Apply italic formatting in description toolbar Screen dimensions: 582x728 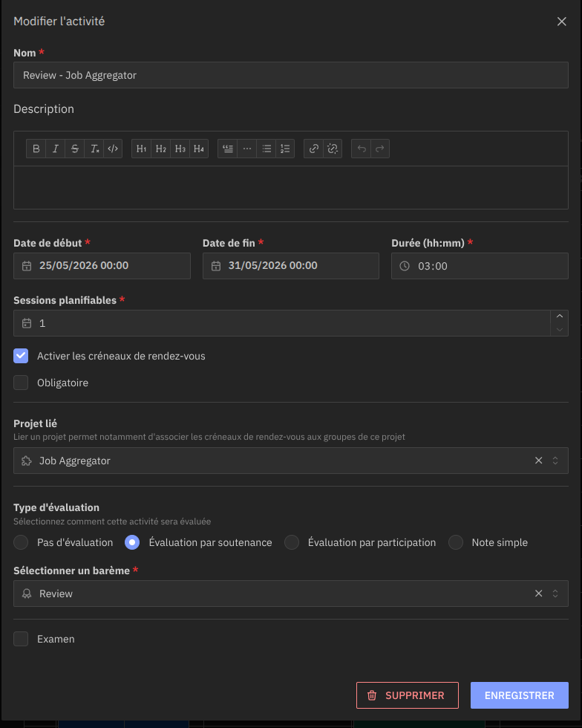[x=55, y=149]
